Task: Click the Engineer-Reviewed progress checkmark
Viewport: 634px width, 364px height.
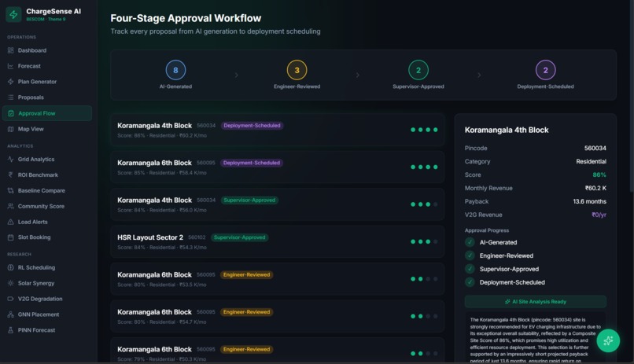Action: pyautogui.click(x=470, y=256)
